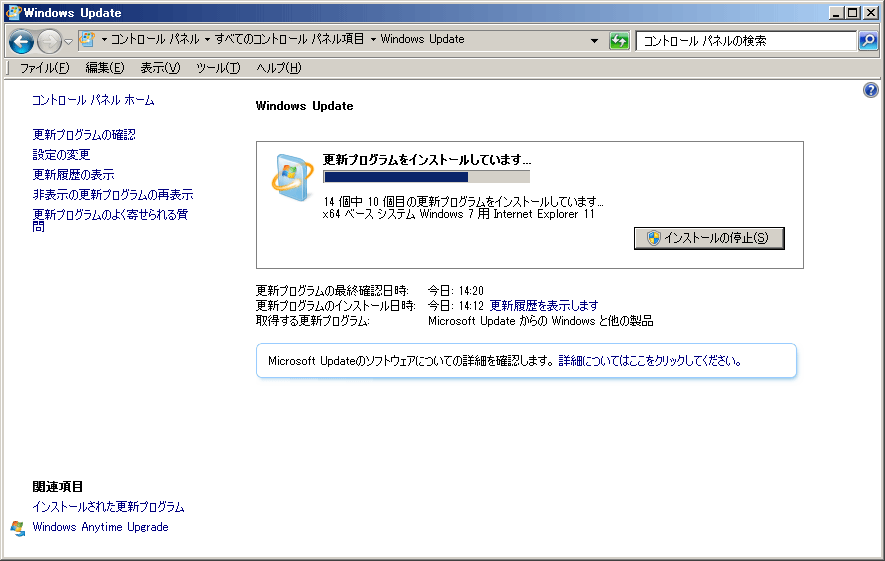Focus the コントロール パネルの検索 search field
This screenshot has height=561, width=885.
point(746,41)
